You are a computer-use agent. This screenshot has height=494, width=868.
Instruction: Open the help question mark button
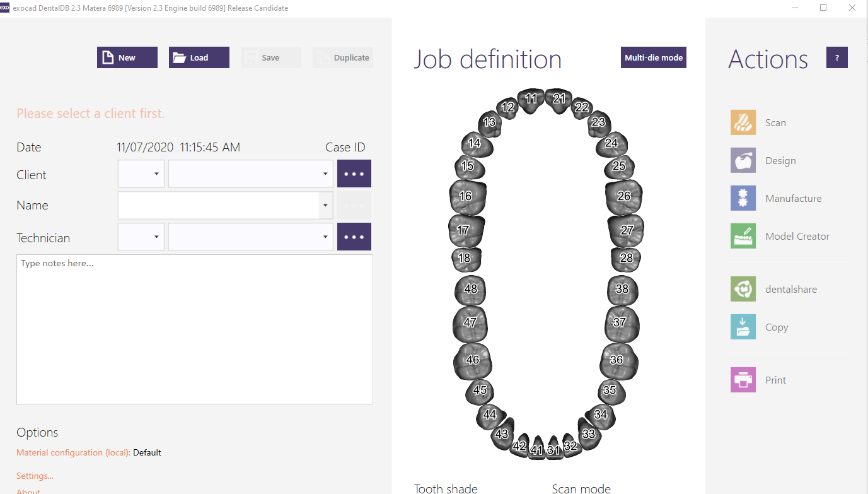point(837,57)
